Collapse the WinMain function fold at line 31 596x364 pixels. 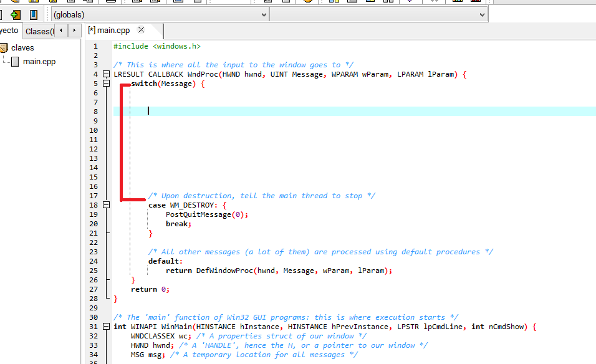coord(105,326)
